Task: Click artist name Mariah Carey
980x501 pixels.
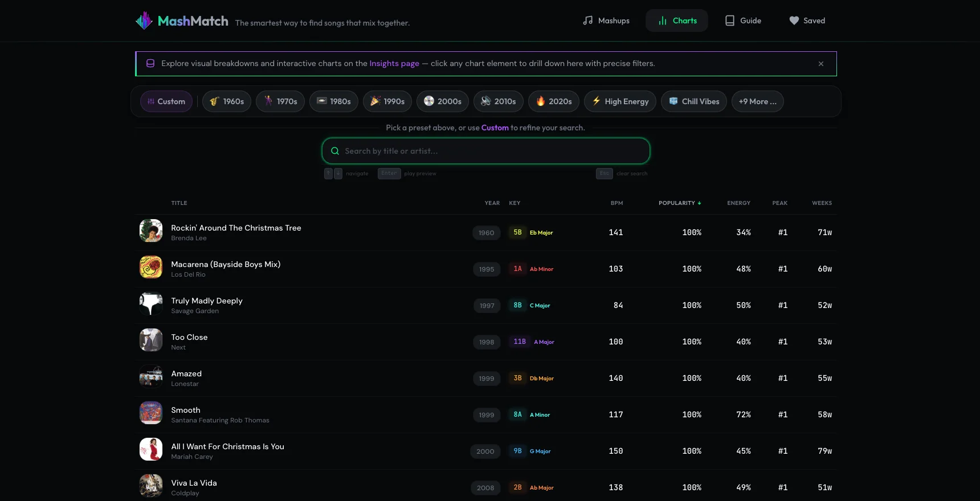Action: pyautogui.click(x=192, y=457)
